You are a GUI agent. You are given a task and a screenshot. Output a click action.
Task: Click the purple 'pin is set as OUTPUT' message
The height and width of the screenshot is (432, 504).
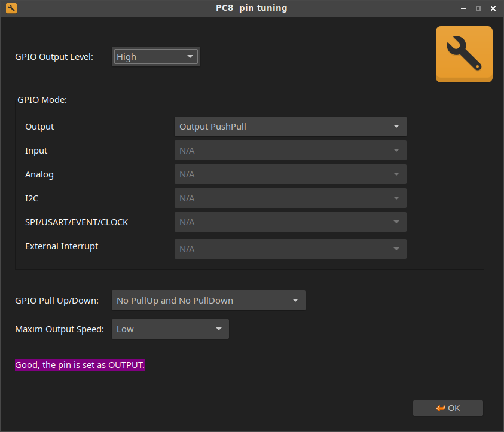pos(80,365)
